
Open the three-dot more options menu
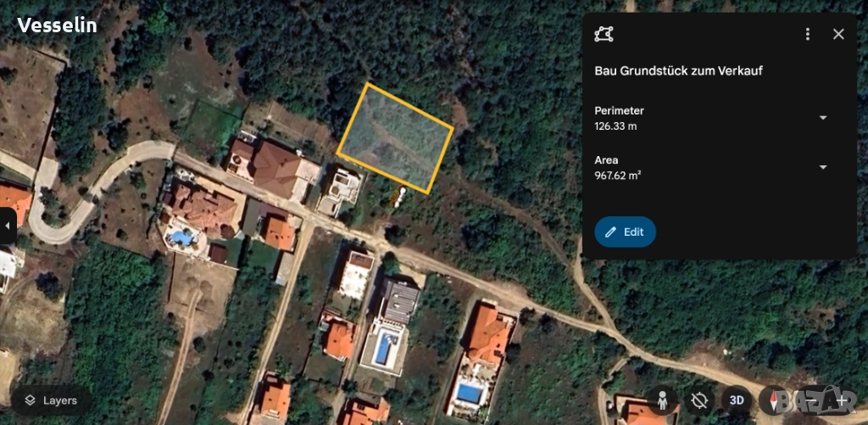pos(808,34)
